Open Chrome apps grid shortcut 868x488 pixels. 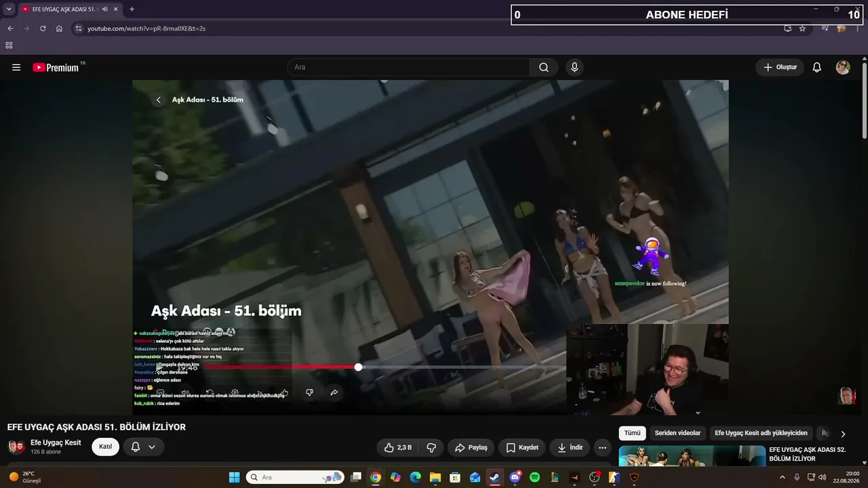tap(9, 45)
